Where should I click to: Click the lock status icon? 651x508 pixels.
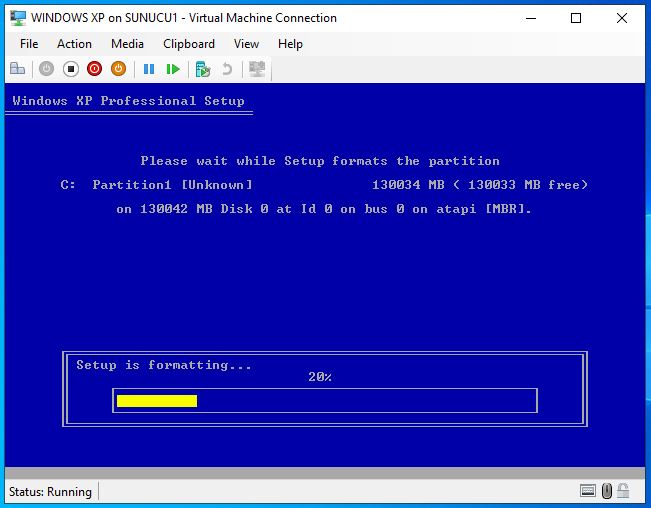point(623,491)
